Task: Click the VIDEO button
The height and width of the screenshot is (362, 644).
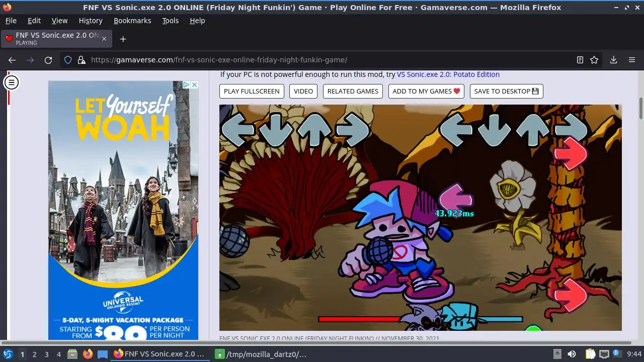Action: 303,91
